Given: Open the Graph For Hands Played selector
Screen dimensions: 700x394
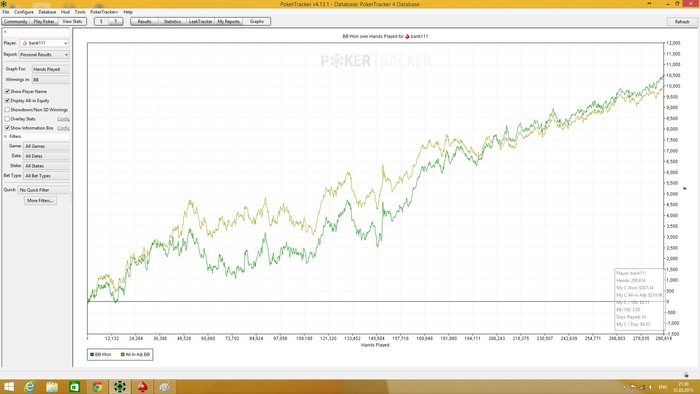Looking at the screenshot, I should click(x=50, y=69).
